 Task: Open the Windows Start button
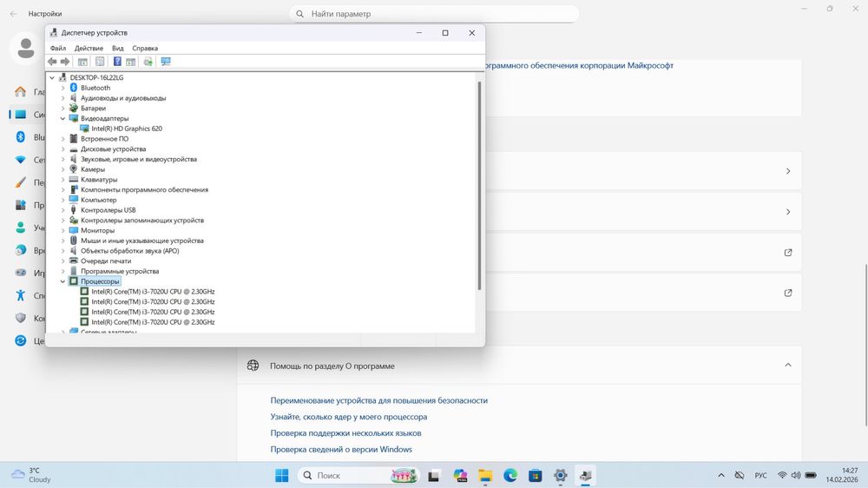[x=282, y=475]
